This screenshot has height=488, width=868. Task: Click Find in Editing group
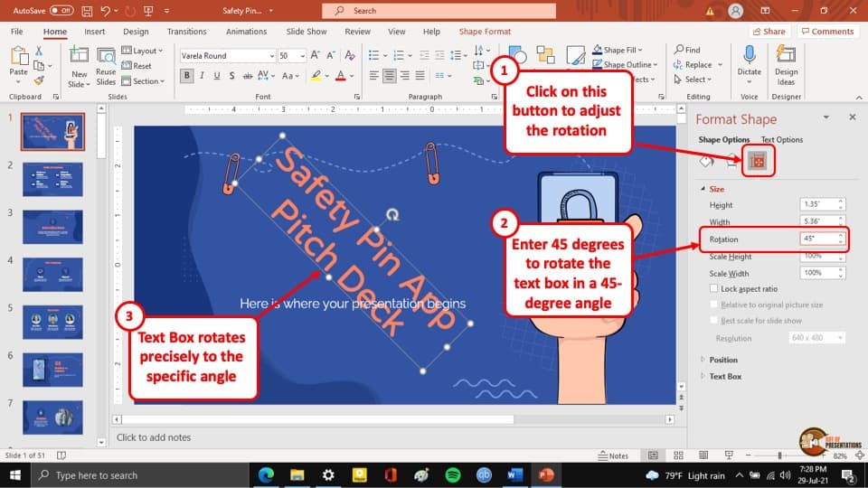(x=687, y=50)
